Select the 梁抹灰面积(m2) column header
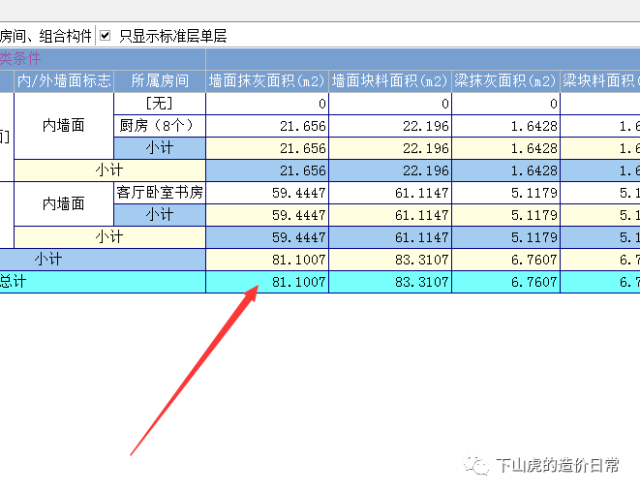 point(505,81)
